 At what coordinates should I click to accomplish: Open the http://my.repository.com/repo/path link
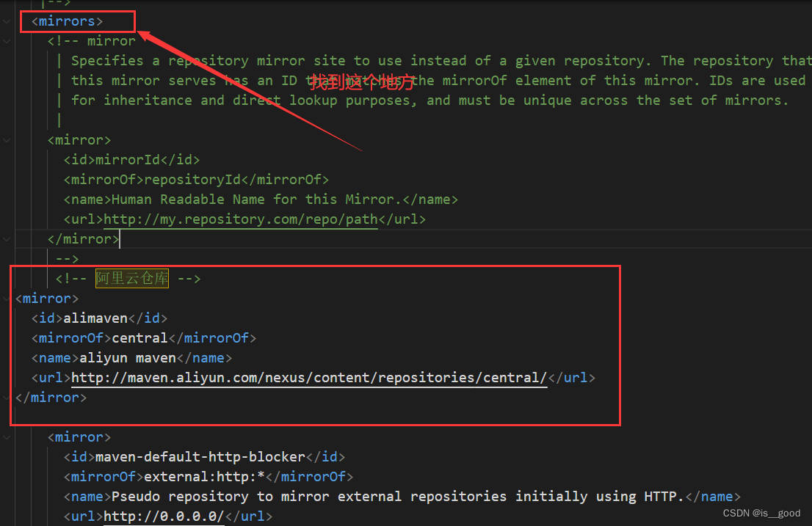point(241,219)
